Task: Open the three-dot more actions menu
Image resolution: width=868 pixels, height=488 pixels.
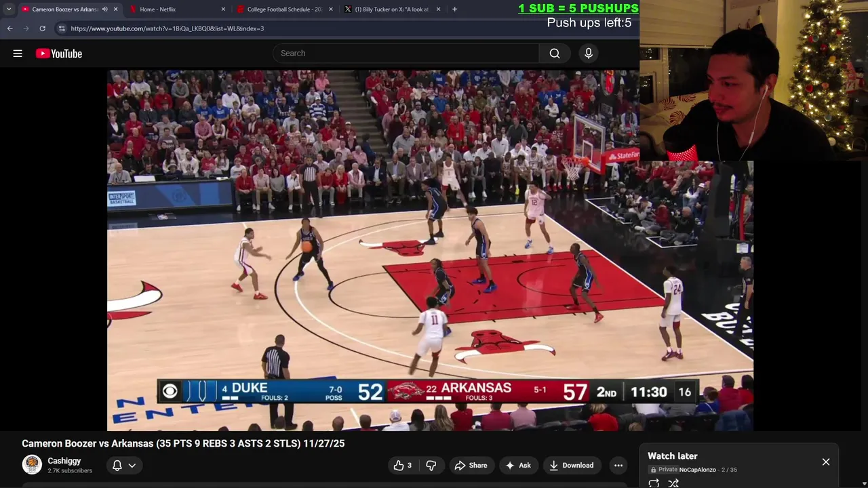Action: click(x=618, y=466)
